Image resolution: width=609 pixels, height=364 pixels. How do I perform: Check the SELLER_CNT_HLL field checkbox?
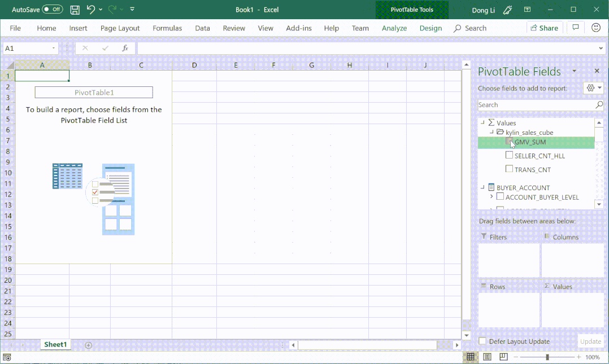[x=509, y=155]
